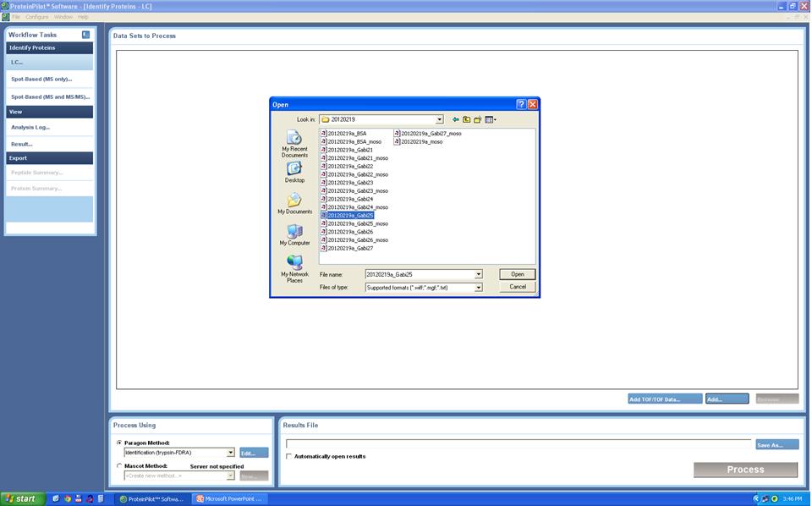Image resolution: width=812 pixels, height=506 pixels.
Task: Create a new folder in the Open dialog
Action: point(477,119)
